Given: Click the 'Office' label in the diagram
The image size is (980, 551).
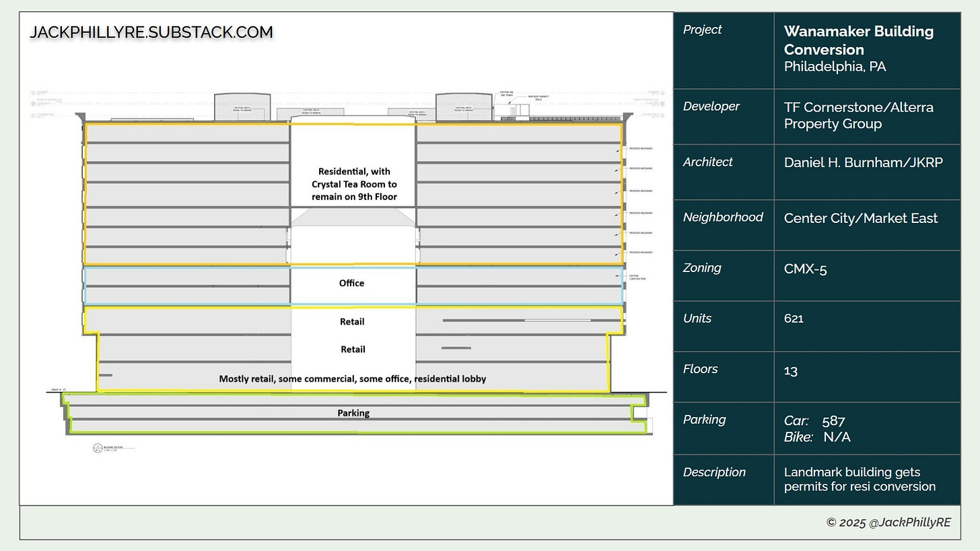Looking at the screenshot, I should coord(351,283).
